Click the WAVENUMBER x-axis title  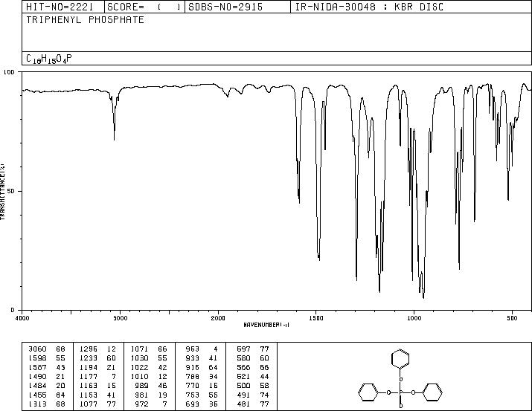click(266, 325)
